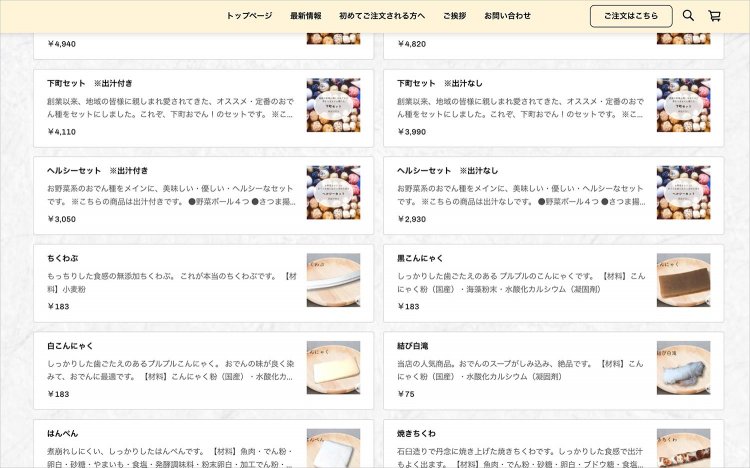Click description of 下町セット ※出汁なし
The width and height of the screenshot is (750, 468).
(520, 108)
